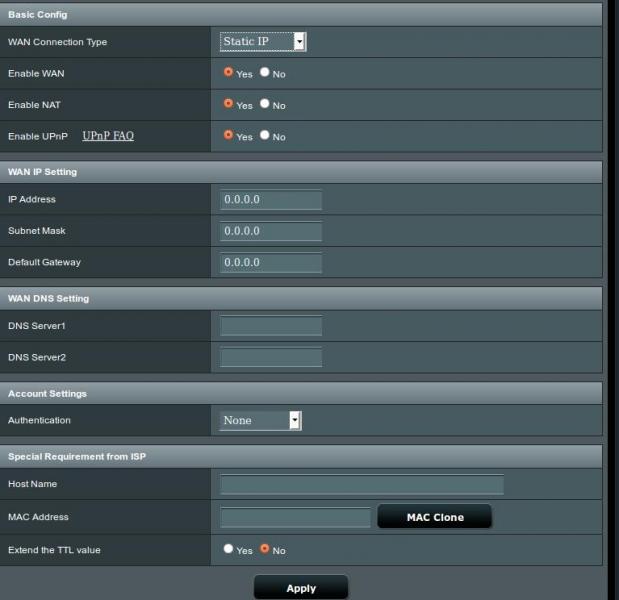Select No for Enable NAT
Viewport: 619px width, 600px height.
pos(265,104)
